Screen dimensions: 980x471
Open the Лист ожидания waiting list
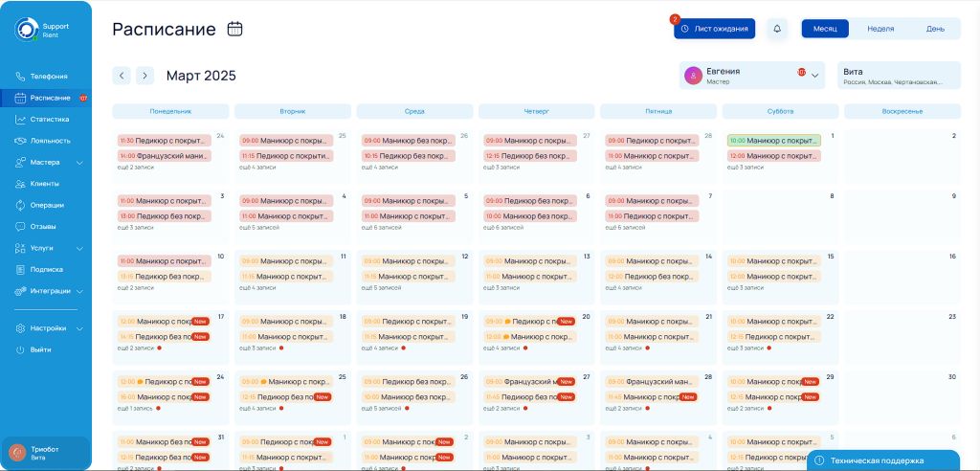click(x=714, y=29)
